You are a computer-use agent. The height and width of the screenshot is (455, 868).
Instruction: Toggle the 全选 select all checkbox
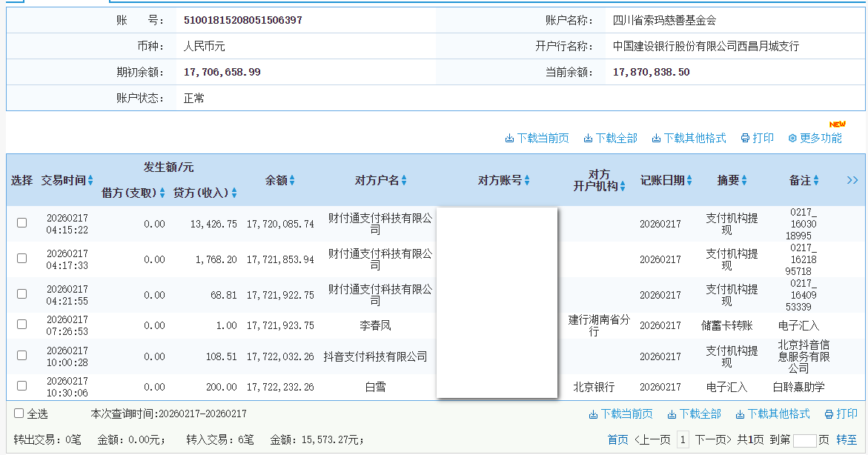[x=19, y=414]
